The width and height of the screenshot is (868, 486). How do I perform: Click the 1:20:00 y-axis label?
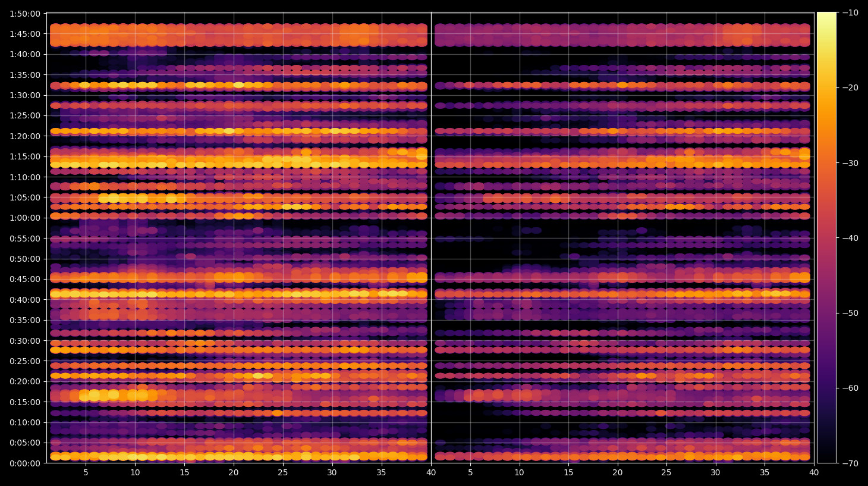25,136
